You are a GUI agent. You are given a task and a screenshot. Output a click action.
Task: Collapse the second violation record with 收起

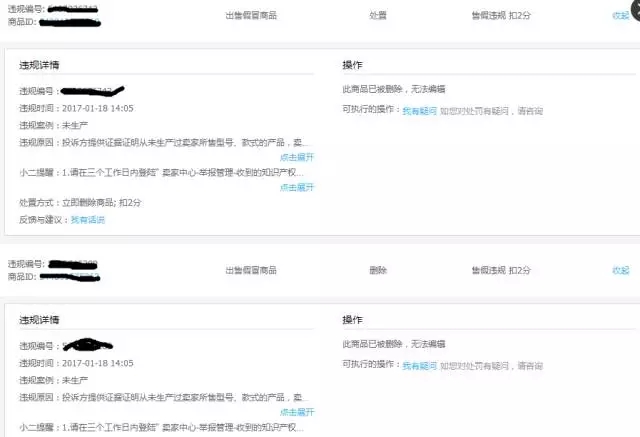click(620, 270)
